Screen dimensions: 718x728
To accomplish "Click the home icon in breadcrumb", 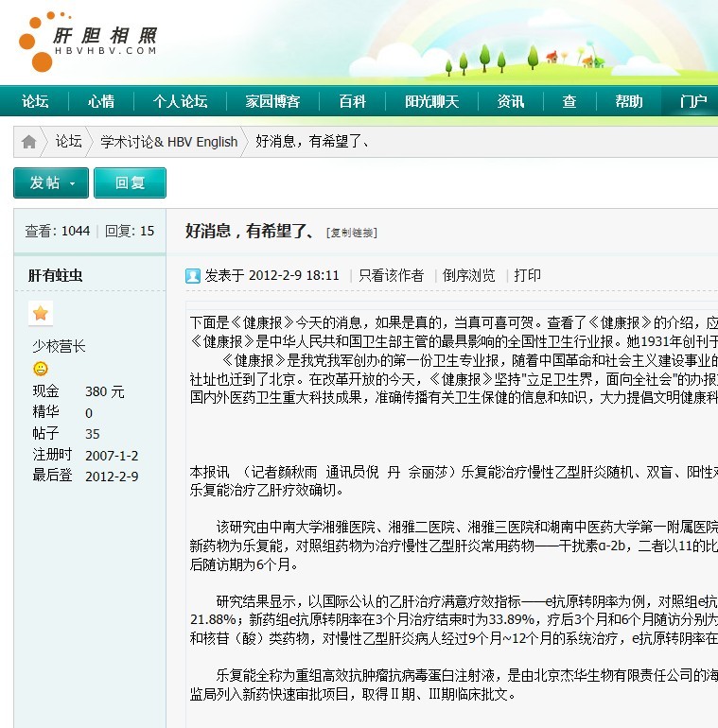I will tap(29, 142).
